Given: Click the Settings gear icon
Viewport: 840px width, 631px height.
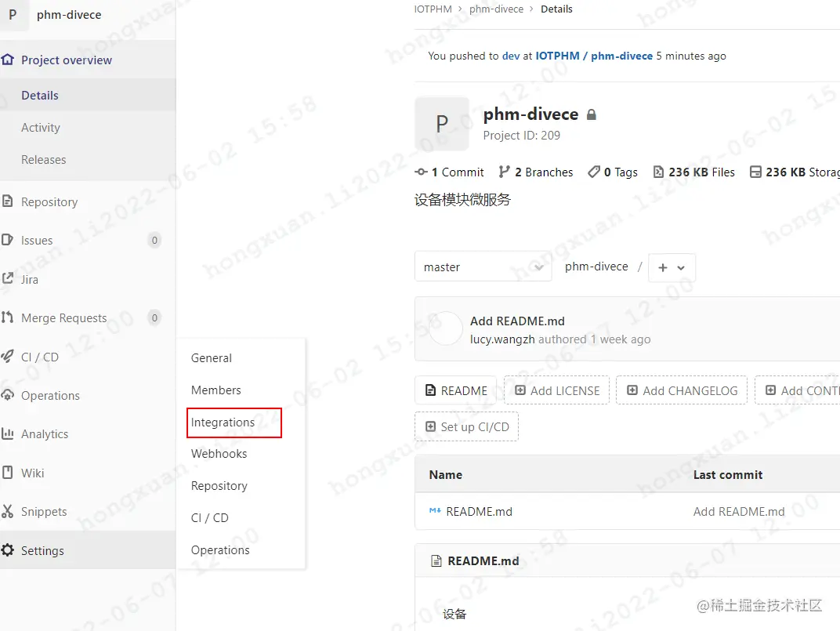Looking at the screenshot, I should (7, 550).
